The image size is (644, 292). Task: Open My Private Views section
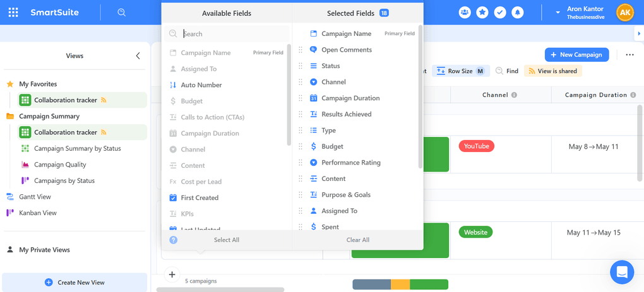coord(44,250)
